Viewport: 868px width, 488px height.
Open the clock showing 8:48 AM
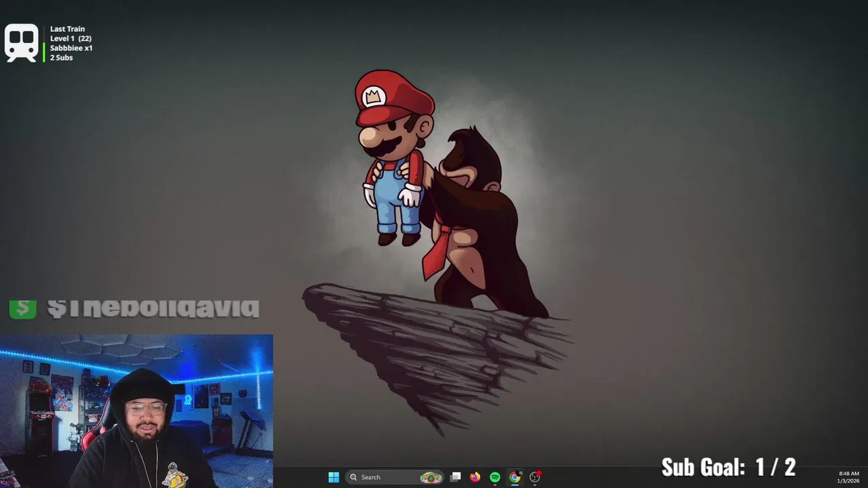point(848,477)
